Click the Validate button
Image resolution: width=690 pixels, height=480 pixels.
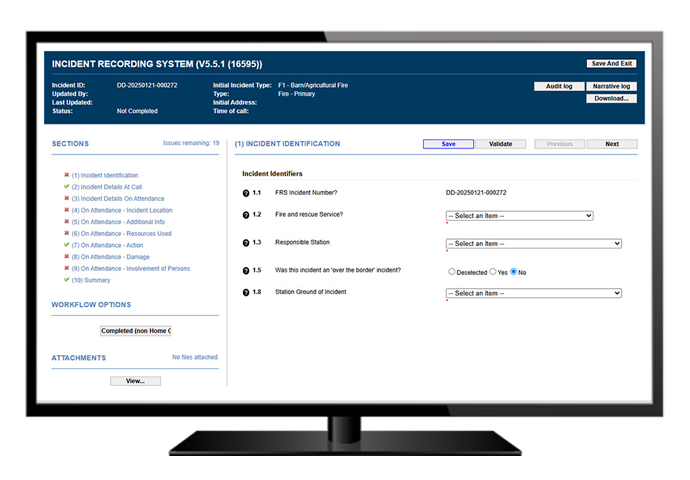[x=501, y=144]
